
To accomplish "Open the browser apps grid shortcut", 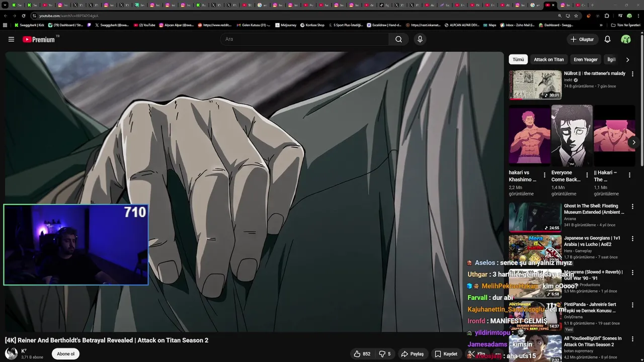I will tap(5, 25).
